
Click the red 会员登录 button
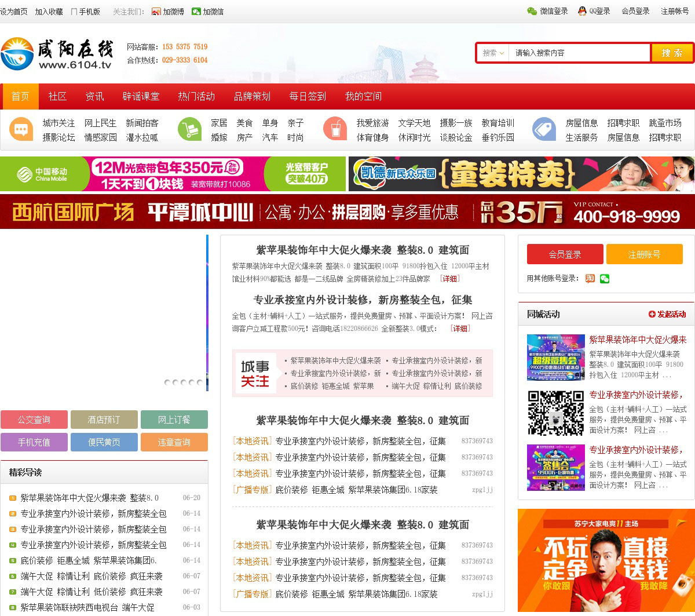pyautogui.click(x=565, y=254)
